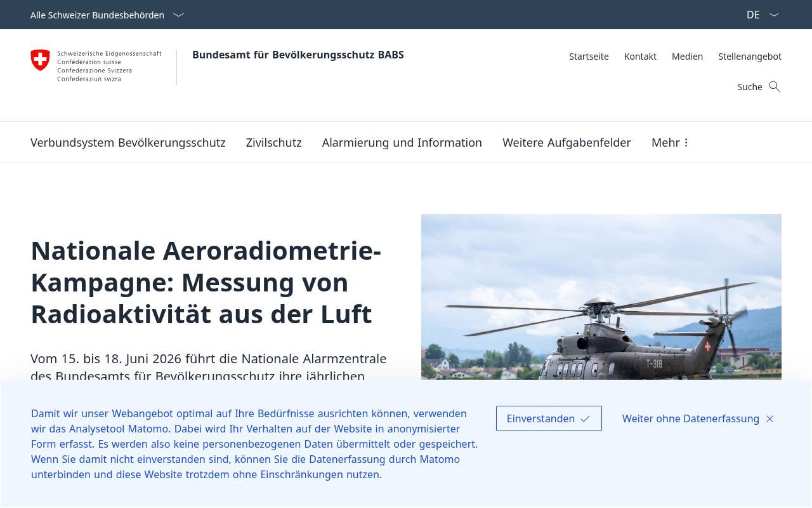812x508 pixels.
Task: Open the Stellenangebot link
Action: 750,57
